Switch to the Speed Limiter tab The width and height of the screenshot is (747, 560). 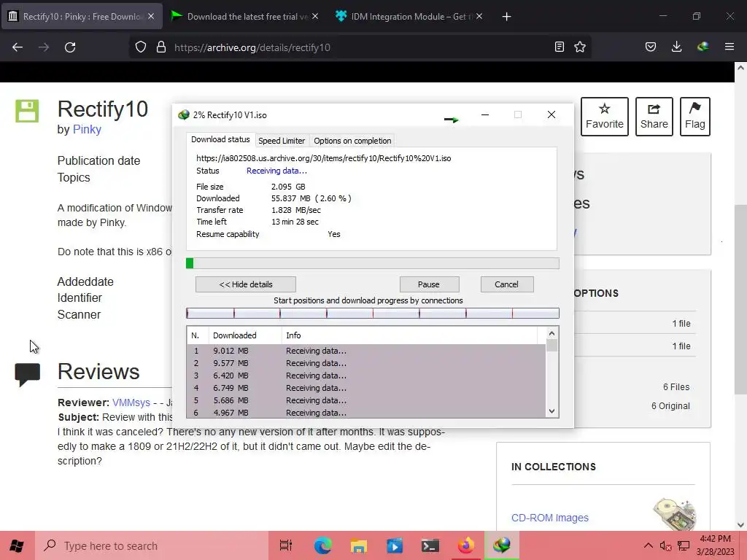click(x=282, y=141)
